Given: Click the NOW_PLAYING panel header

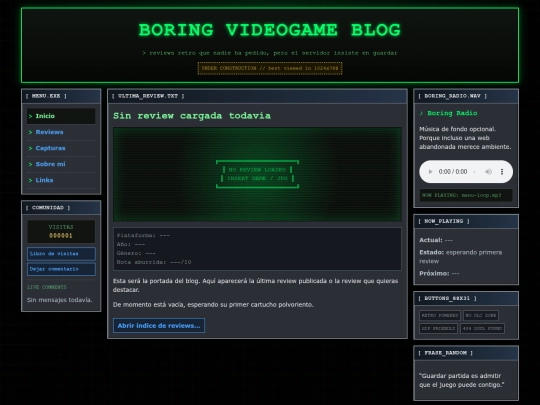Looking at the screenshot, I should (466, 221).
